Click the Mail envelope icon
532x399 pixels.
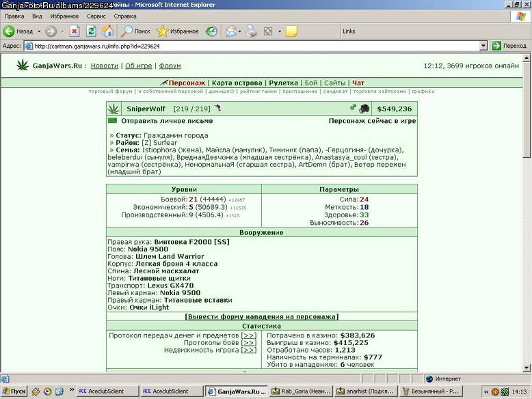[x=231, y=31]
